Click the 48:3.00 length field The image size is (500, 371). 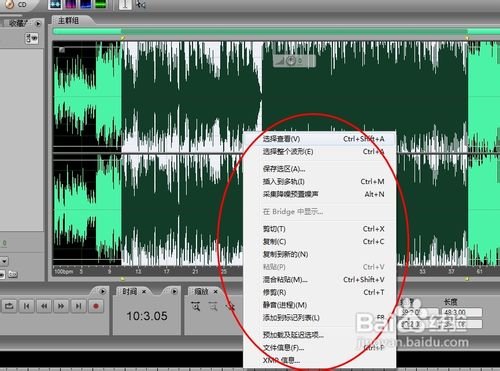pos(462,312)
